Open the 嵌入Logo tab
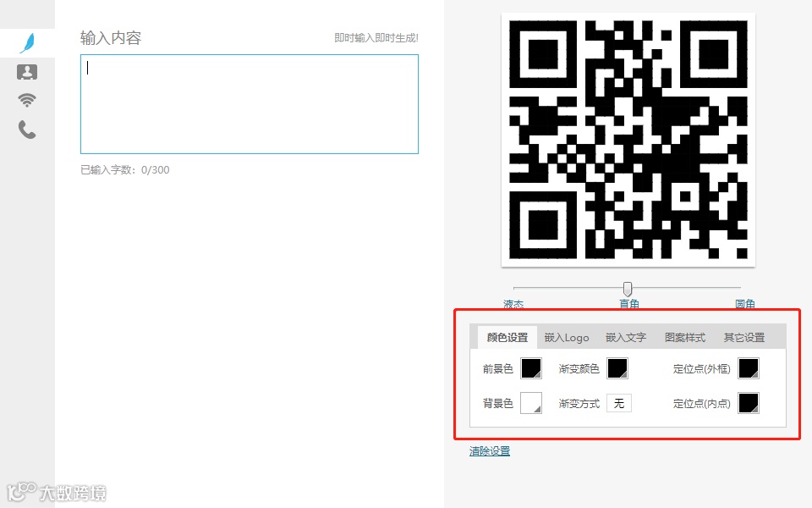 tap(567, 338)
